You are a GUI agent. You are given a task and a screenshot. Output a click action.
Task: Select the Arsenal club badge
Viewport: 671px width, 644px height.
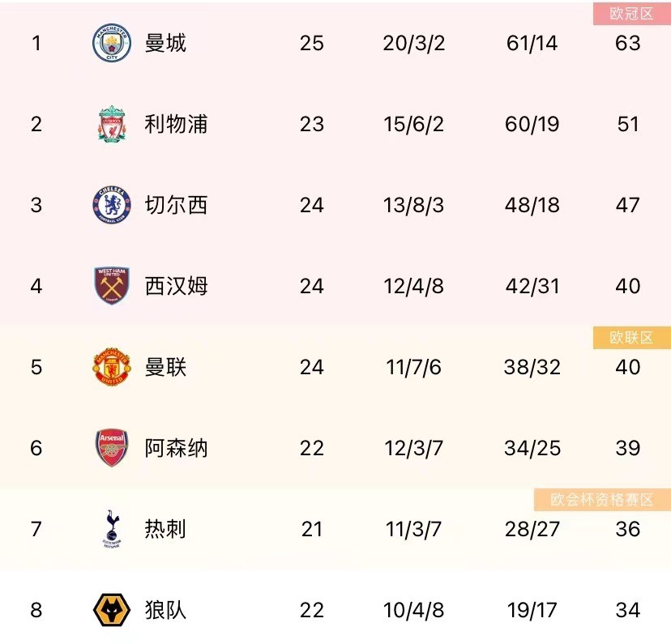pyautogui.click(x=111, y=448)
